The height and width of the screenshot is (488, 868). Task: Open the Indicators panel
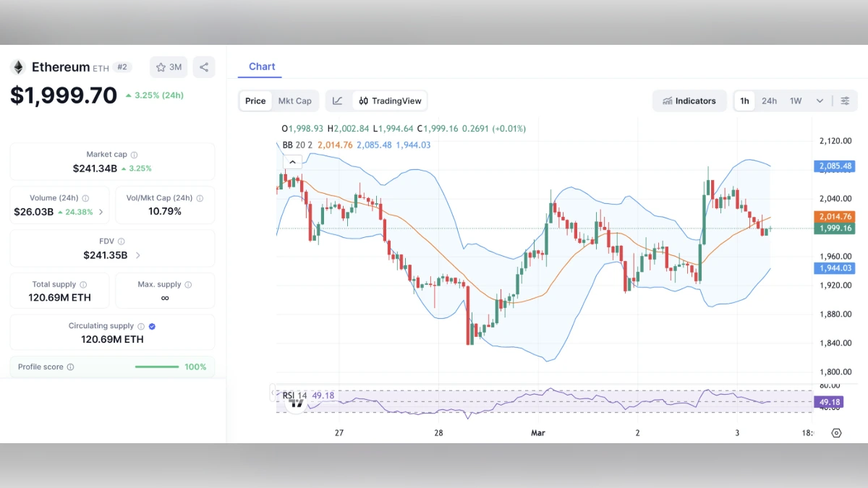click(689, 100)
